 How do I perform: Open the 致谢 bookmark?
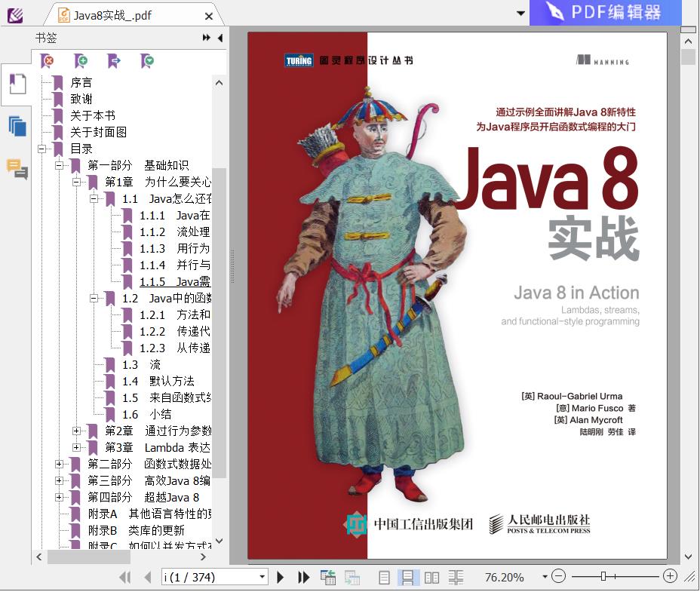81,99
